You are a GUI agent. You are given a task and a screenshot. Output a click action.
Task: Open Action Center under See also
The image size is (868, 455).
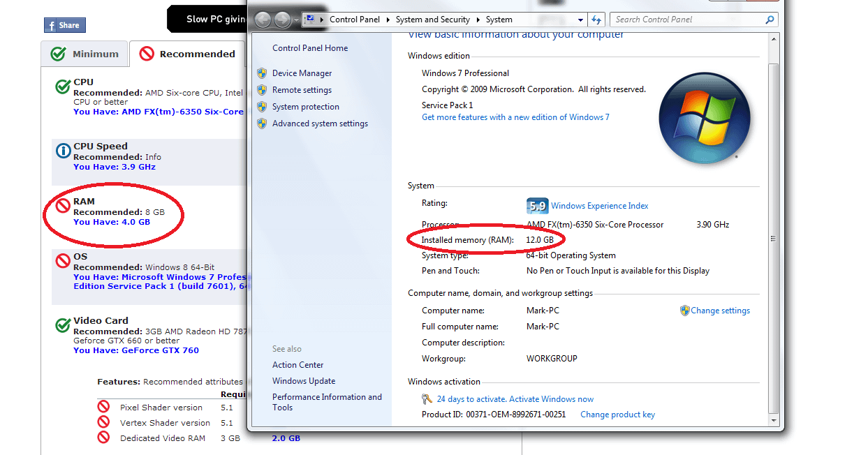(x=298, y=365)
